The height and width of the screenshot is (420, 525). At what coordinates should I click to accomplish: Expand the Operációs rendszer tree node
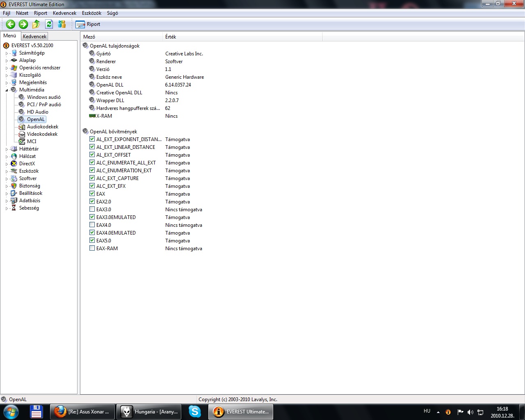[x=7, y=68]
